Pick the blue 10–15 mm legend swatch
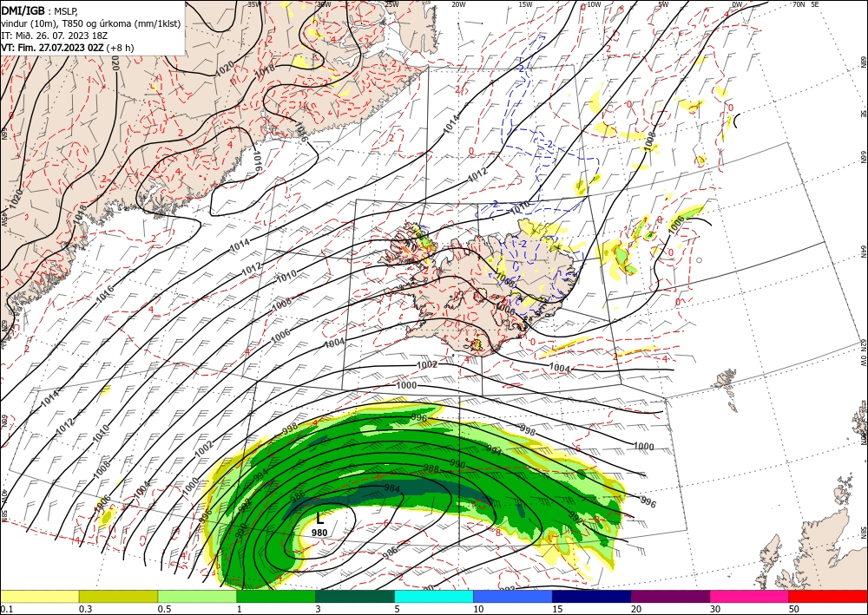 pos(513,596)
